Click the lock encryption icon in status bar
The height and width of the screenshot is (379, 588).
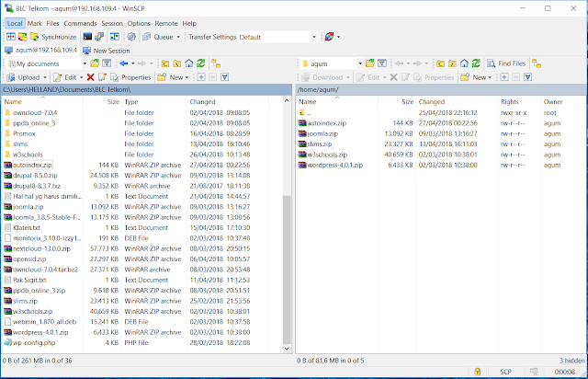tap(478, 372)
